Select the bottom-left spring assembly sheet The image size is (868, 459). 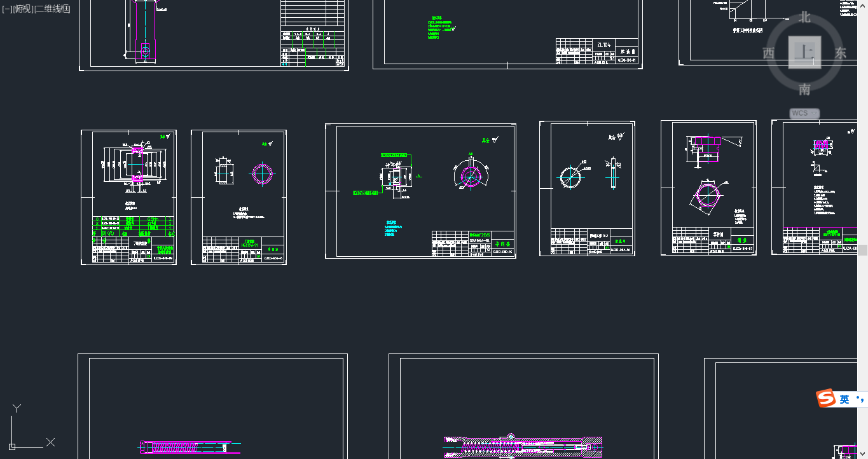point(212,406)
